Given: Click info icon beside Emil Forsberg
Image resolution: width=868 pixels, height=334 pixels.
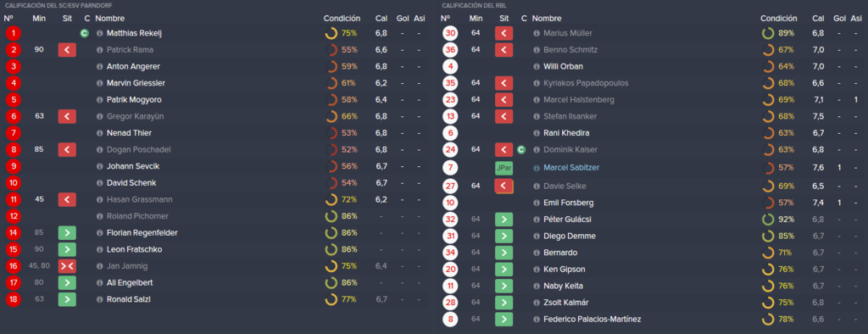Looking at the screenshot, I should [x=537, y=203].
